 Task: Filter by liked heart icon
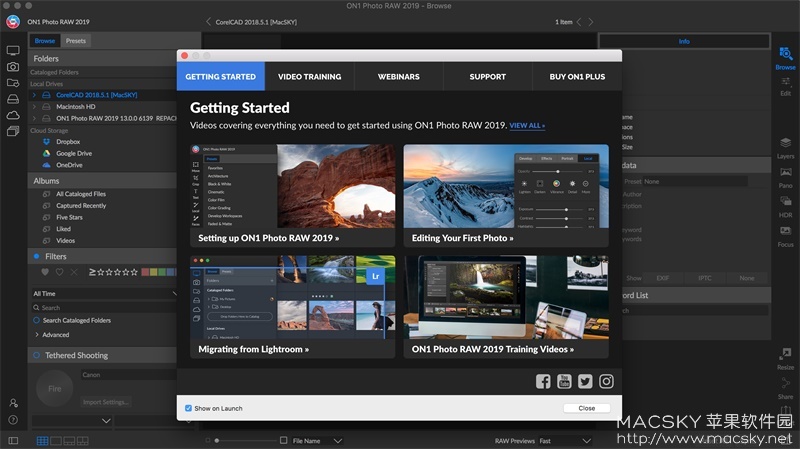click(x=45, y=272)
